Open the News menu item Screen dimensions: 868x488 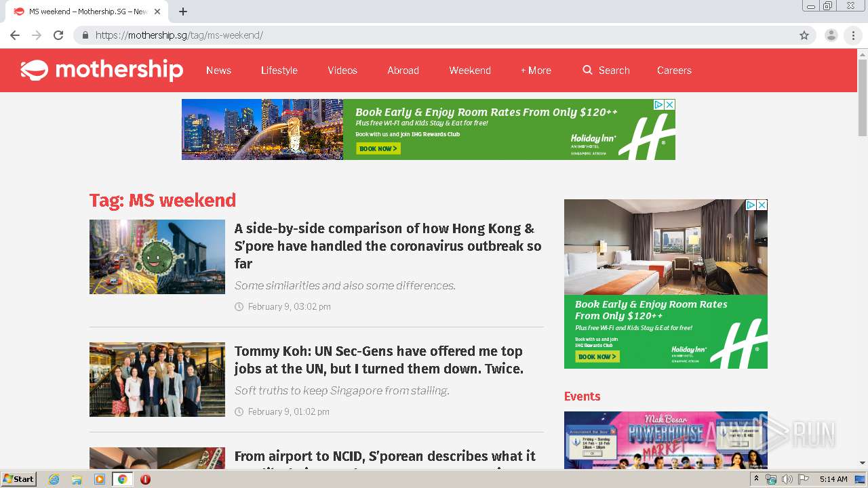pyautogui.click(x=218, y=70)
